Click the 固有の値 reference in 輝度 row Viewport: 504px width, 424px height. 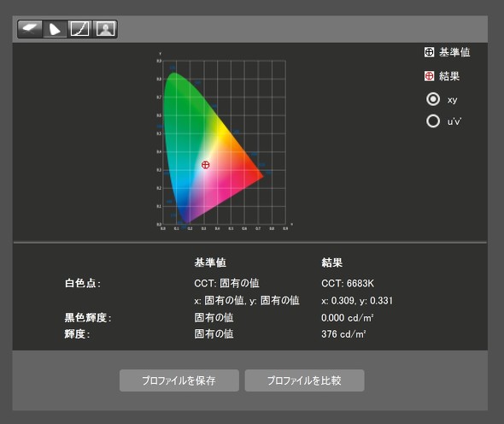pos(214,334)
